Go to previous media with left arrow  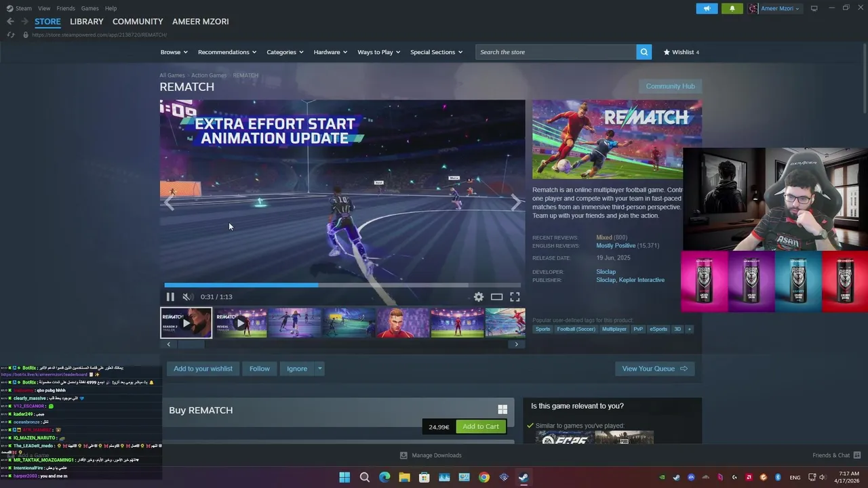pos(169,202)
